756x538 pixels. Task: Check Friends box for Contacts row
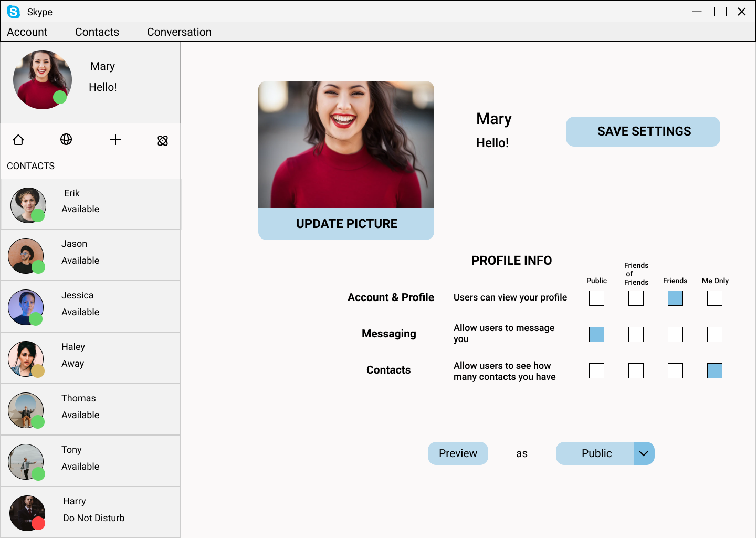click(675, 371)
